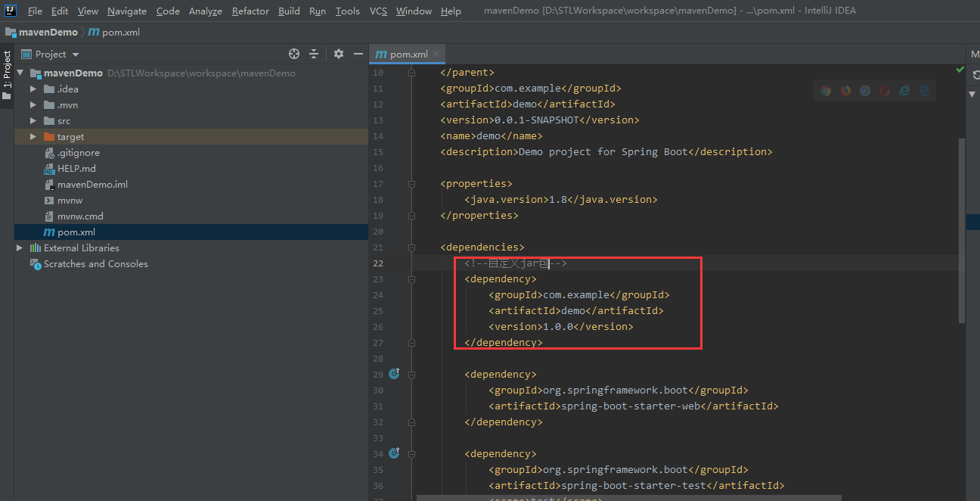The image size is (980, 501).
Task: Click the gutter icon on line 34
Action: click(x=394, y=453)
